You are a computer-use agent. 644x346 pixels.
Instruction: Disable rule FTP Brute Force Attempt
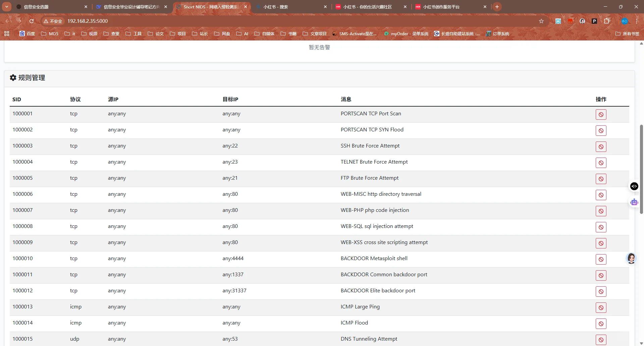601,179
